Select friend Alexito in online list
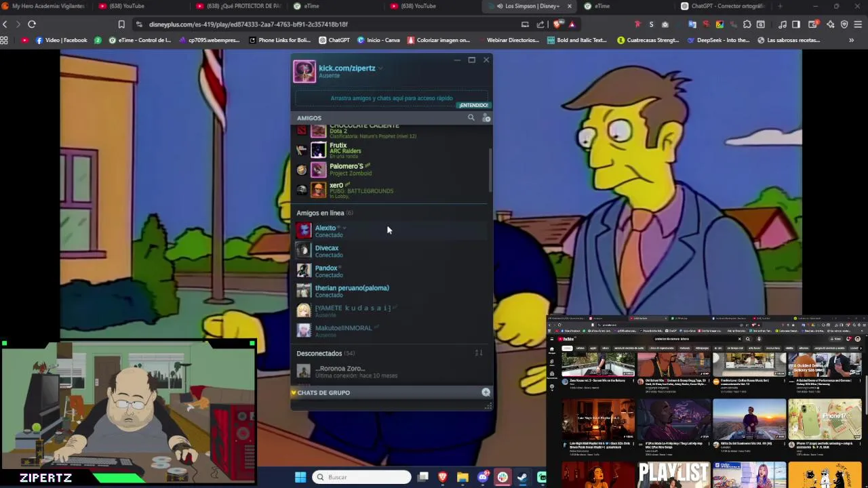The height and width of the screenshot is (488, 868). (x=391, y=230)
